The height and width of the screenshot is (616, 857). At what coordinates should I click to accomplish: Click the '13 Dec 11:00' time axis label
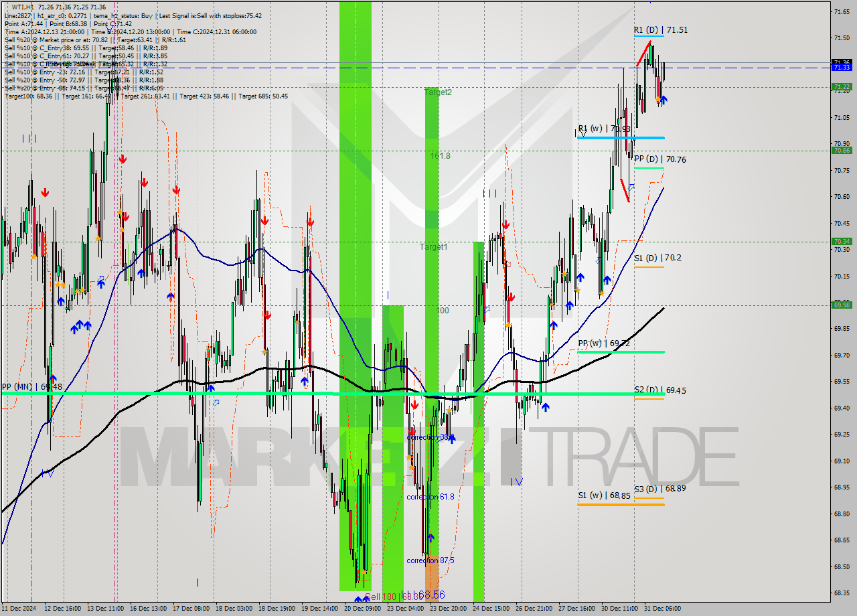(x=106, y=609)
